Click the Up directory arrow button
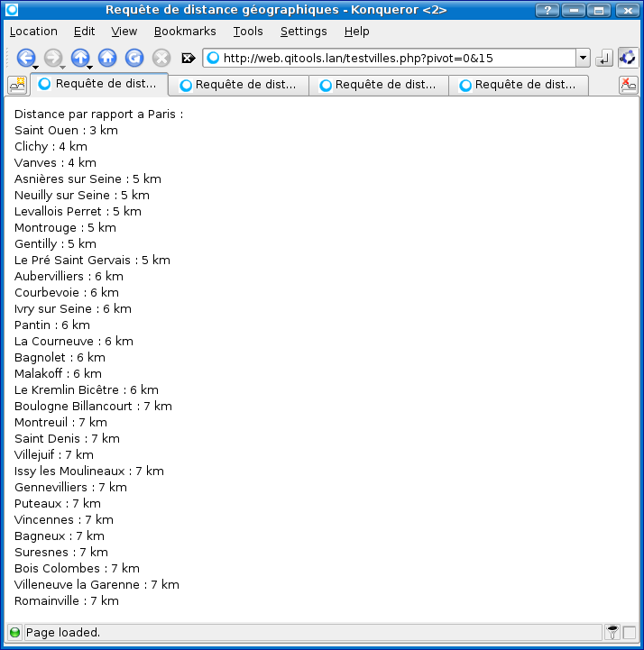 [79, 58]
